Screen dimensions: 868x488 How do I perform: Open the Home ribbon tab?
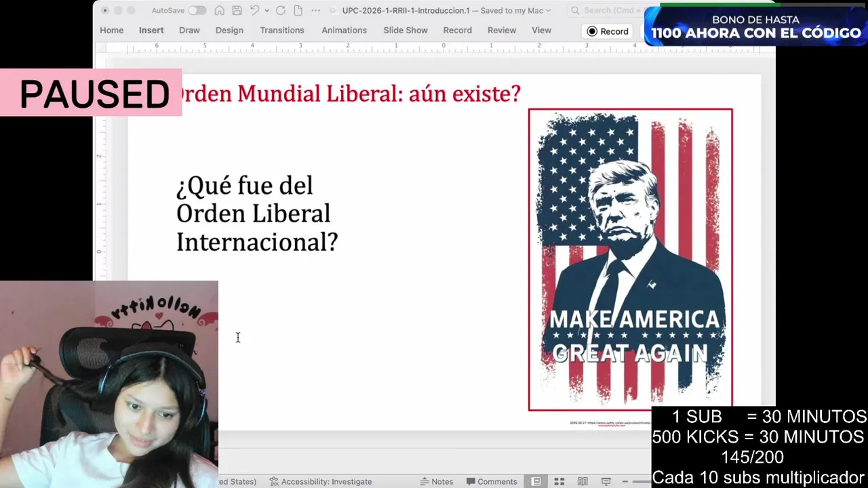pos(112,30)
